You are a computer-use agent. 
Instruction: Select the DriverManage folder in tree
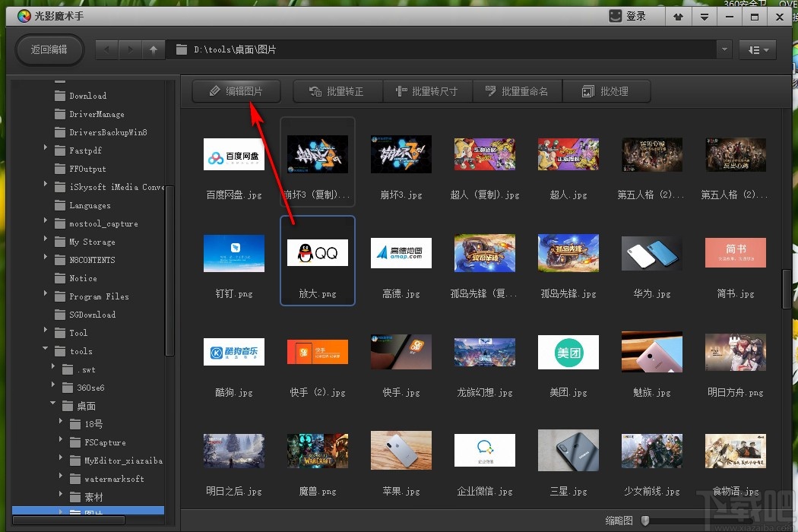tap(90, 114)
